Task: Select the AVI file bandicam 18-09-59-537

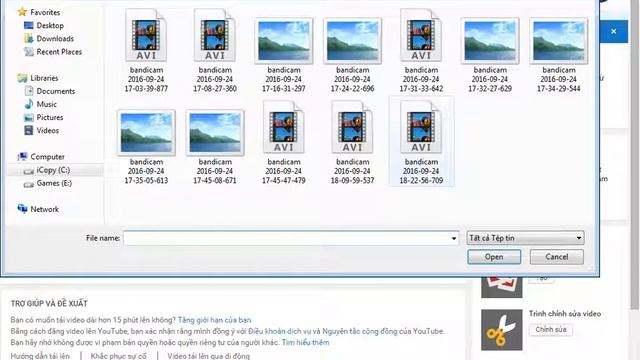Action: 353,143
